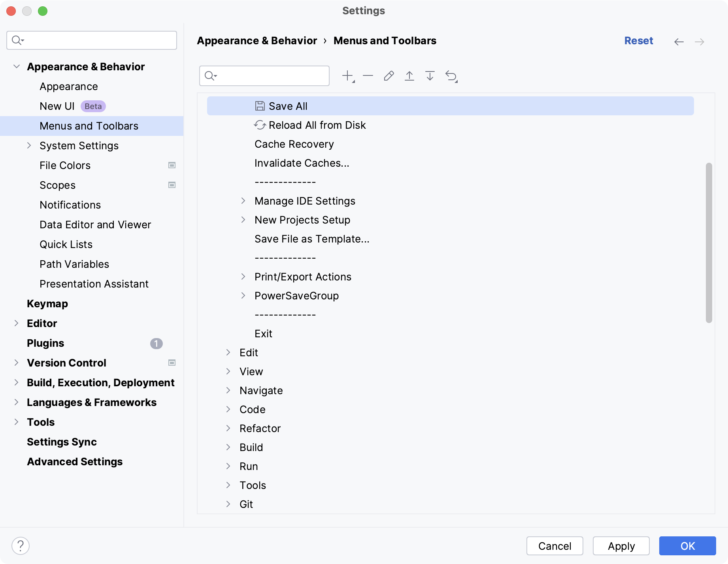Click the Move Up arrow icon

[409, 76]
